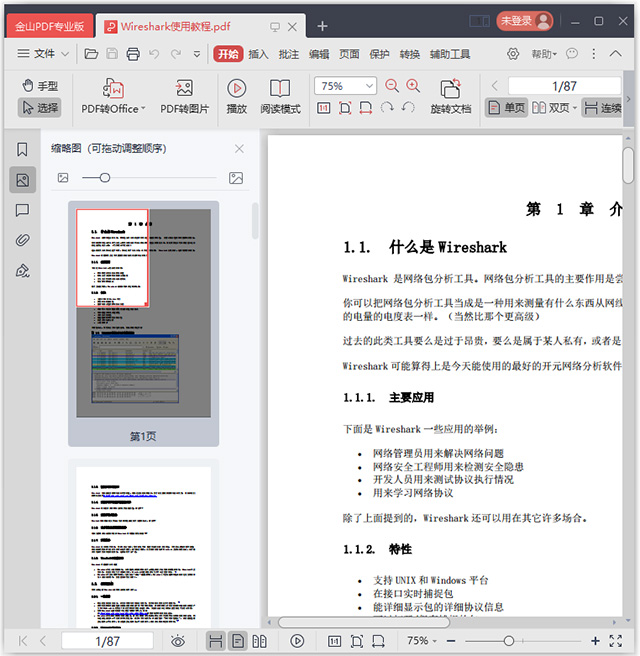Open the 75% zoom combo box
Screen dimensions: 640x656
345,86
